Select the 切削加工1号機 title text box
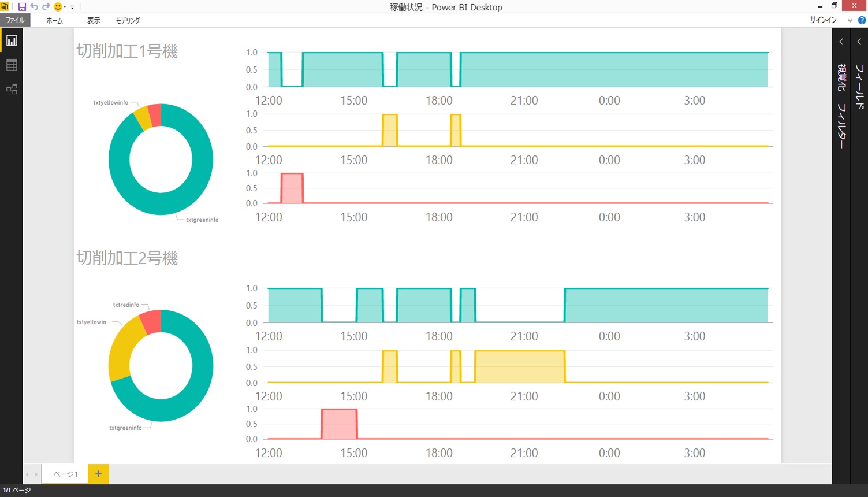 pos(127,51)
